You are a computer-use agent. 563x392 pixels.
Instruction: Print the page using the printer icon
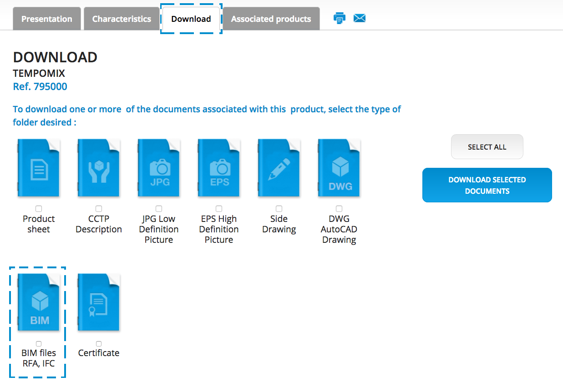click(340, 18)
